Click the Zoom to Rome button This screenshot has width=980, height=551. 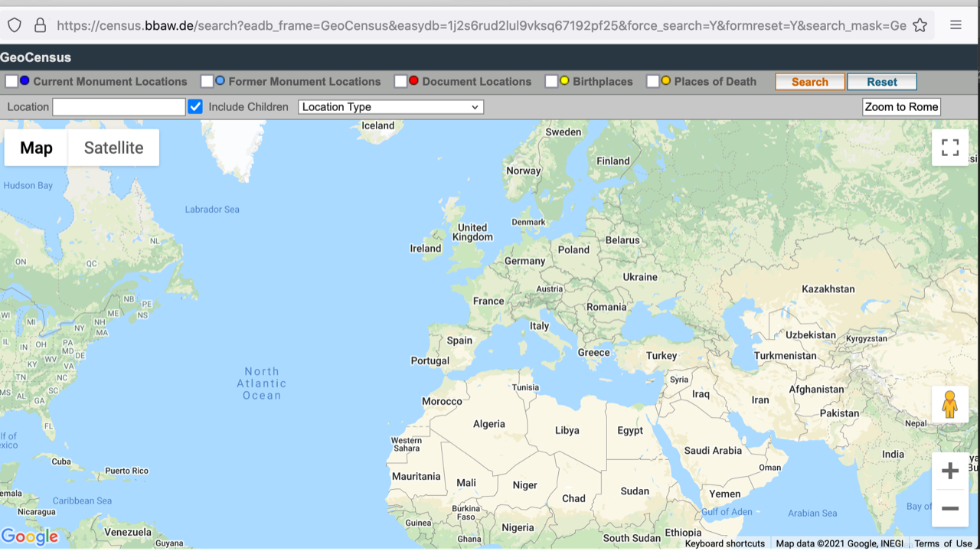pos(901,107)
